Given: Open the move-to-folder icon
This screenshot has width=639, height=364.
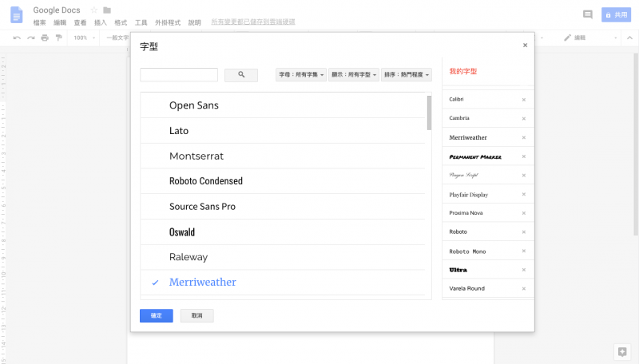Looking at the screenshot, I should [107, 10].
